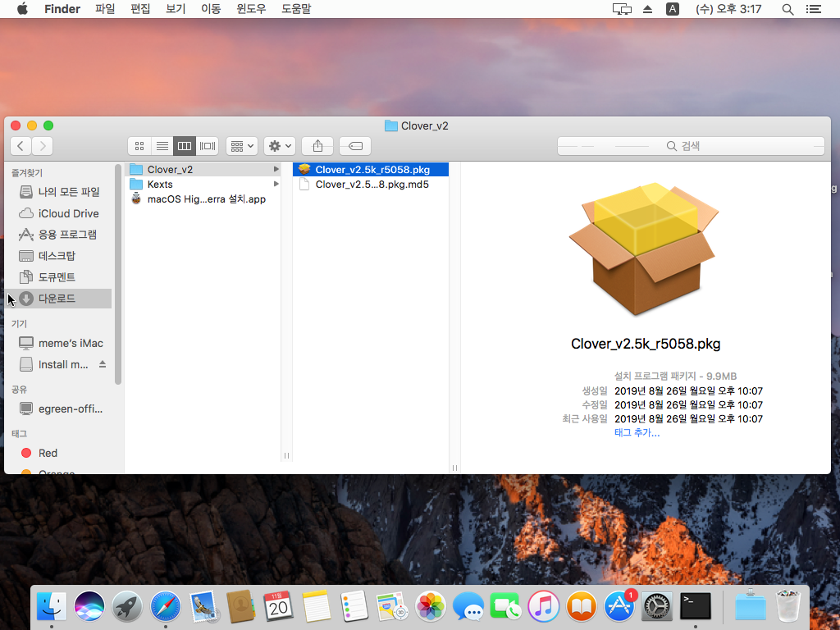Open System Preferences from the Dock
The height and width of the screenshot is (630, 840).
[x=657, y=606]
